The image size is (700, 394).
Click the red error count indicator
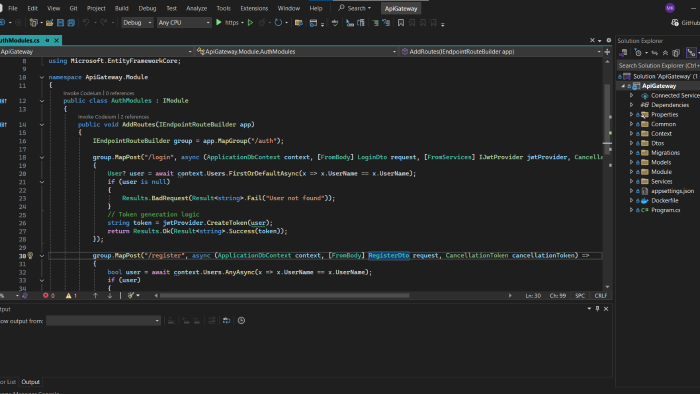[49, 295]
